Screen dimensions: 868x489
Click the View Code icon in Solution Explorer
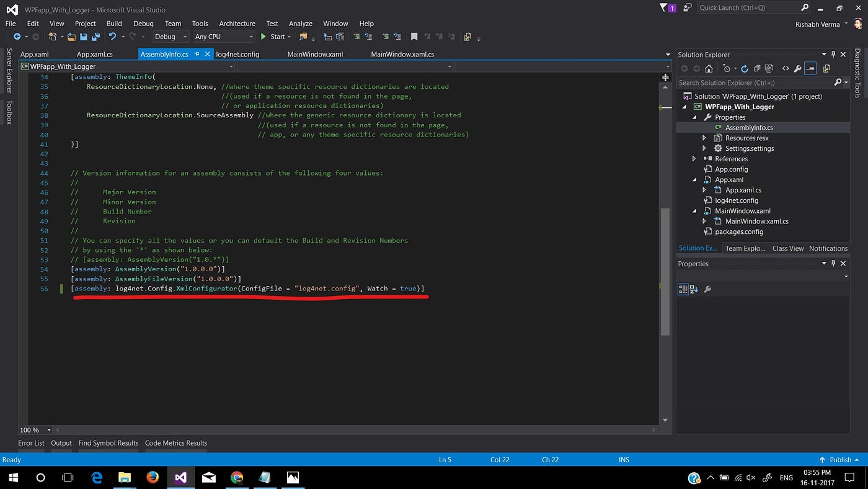pyautogui.click(x=786, y=69)
